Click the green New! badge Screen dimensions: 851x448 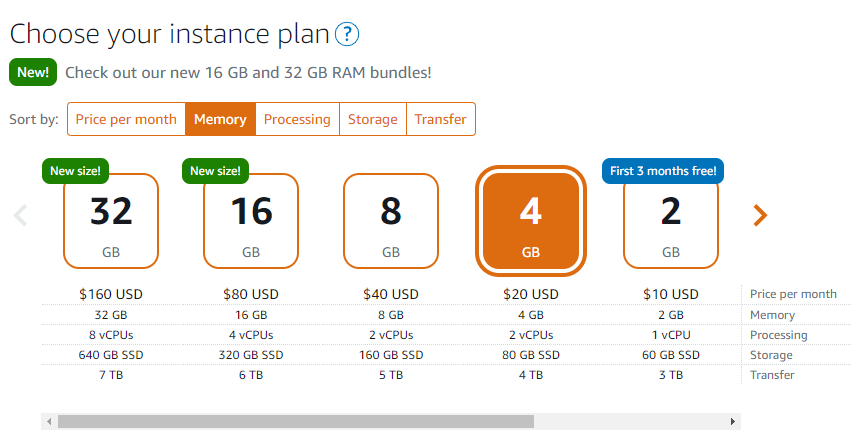pos(33,72)
